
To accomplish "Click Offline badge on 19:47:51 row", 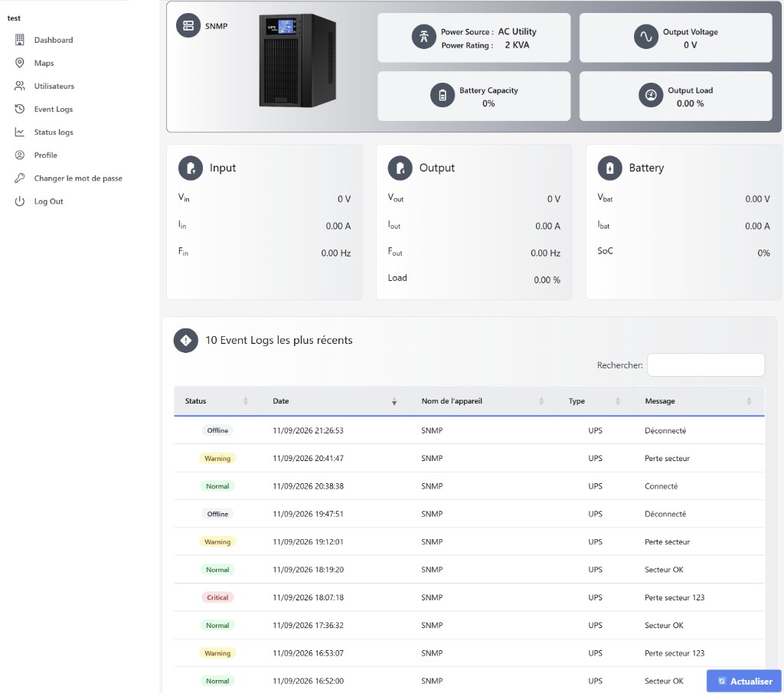I will point(217,514).
